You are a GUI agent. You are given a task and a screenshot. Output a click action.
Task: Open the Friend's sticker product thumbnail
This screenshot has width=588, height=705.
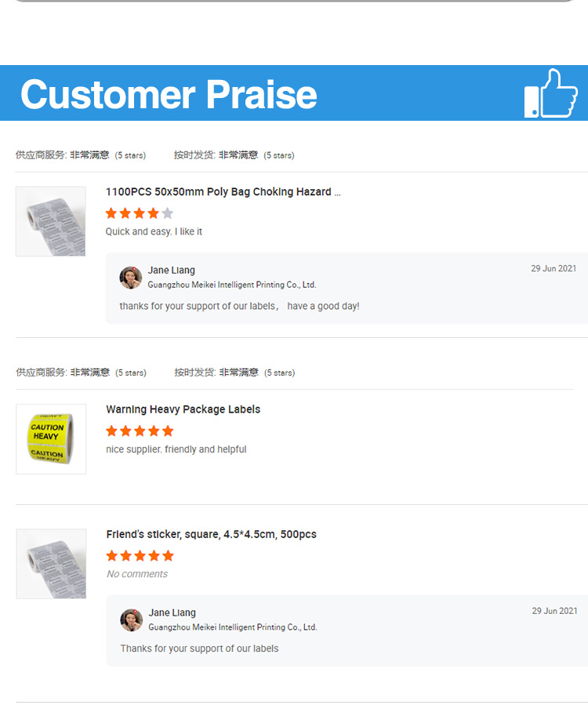click(51, 564)
